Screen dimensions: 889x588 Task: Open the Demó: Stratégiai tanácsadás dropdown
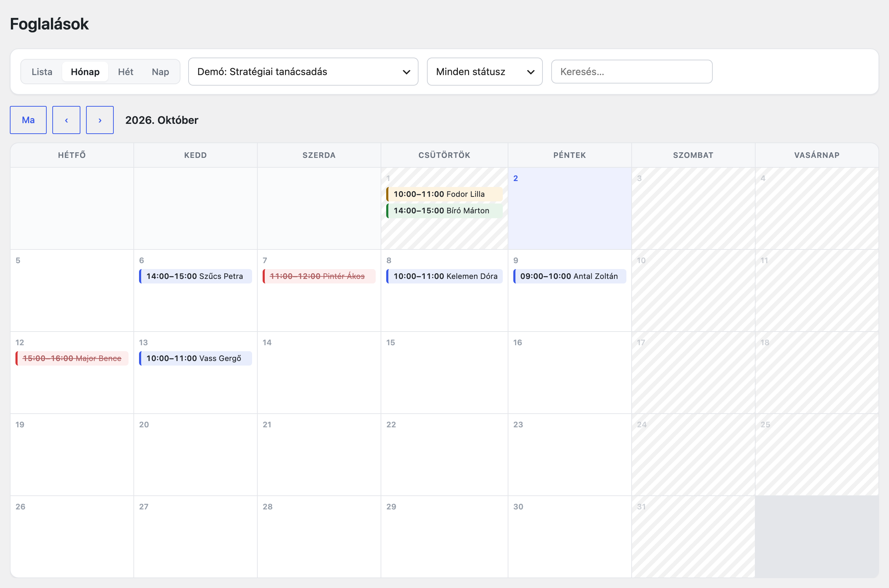coord(303,72)
